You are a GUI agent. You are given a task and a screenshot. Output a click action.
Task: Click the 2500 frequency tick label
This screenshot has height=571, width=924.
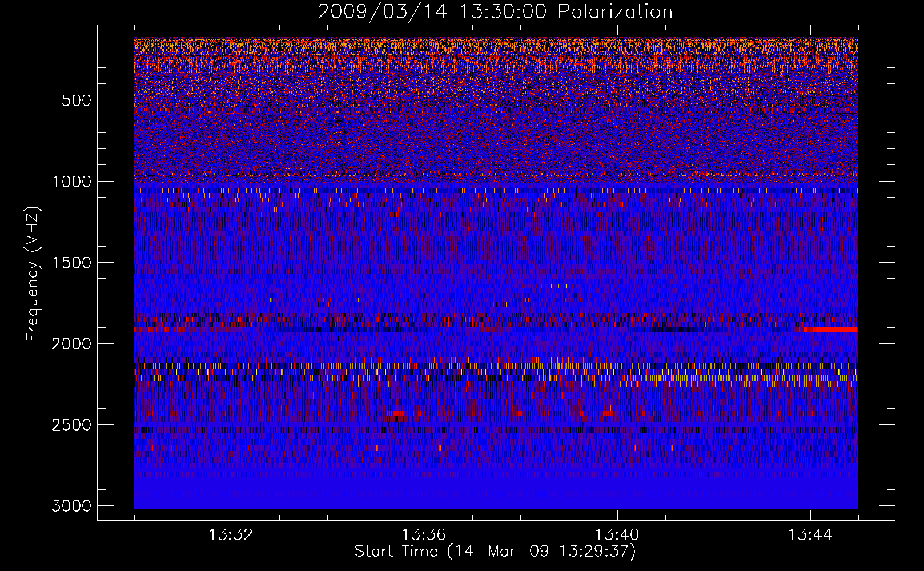[71, 425]
